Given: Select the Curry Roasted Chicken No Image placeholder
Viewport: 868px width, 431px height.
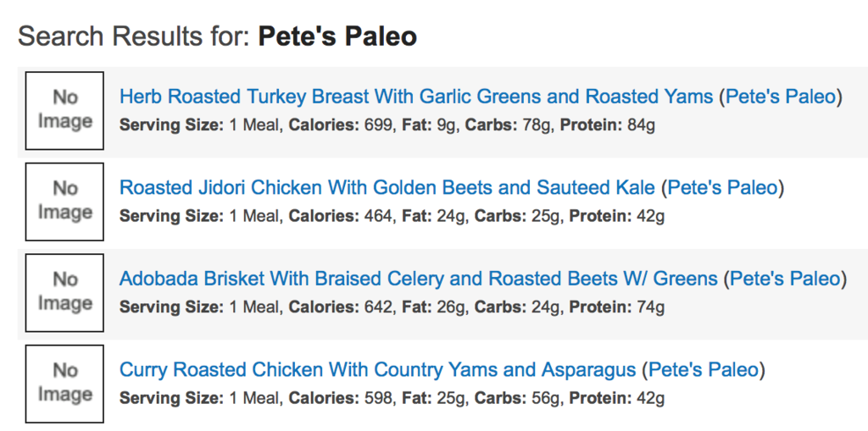Looking at the screenshot, I should click(x=64, y=384).
